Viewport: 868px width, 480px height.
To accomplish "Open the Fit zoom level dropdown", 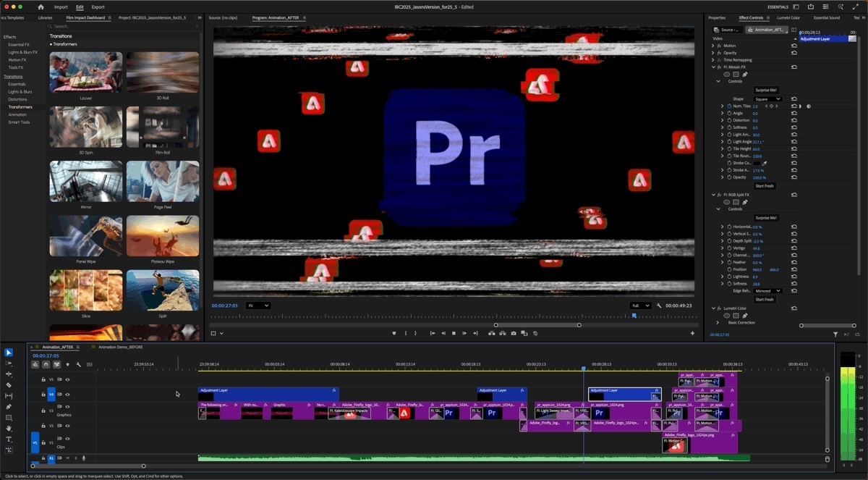I will [x=258, y=306].
